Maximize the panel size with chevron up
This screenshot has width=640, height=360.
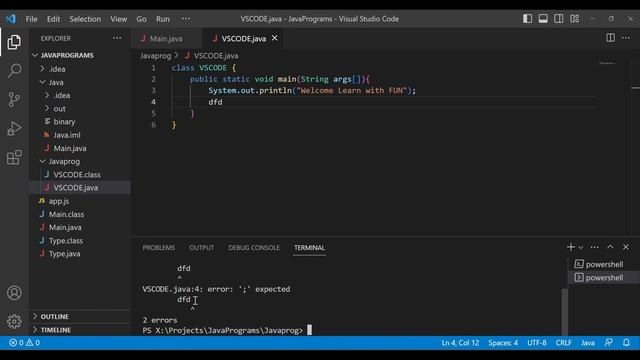[610, 247]
